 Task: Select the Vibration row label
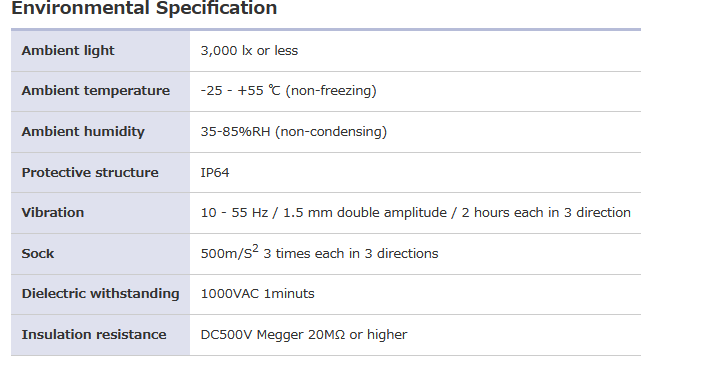coord(53,213)
